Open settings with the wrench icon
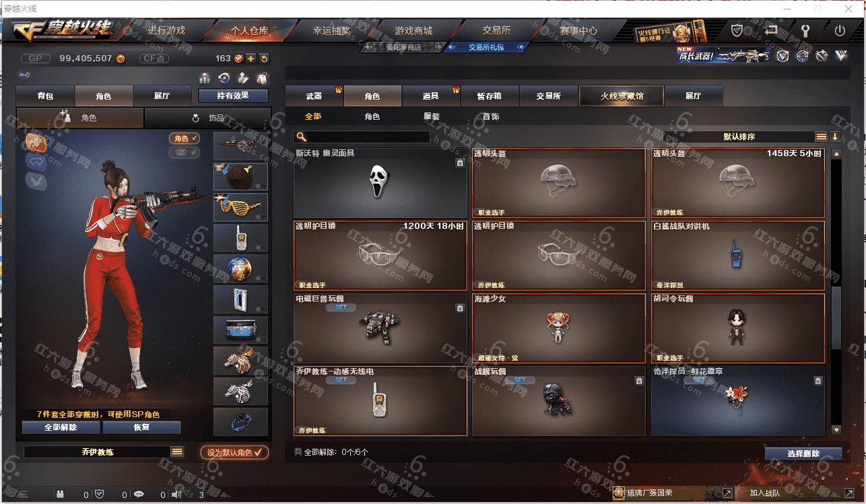The image size is (866, 504). point(805,31)
